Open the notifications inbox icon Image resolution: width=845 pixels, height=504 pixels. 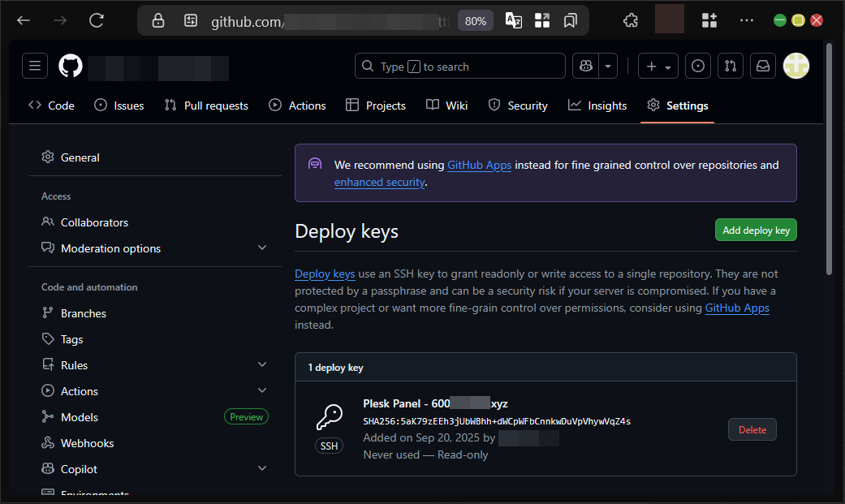(x=763, y=67)
